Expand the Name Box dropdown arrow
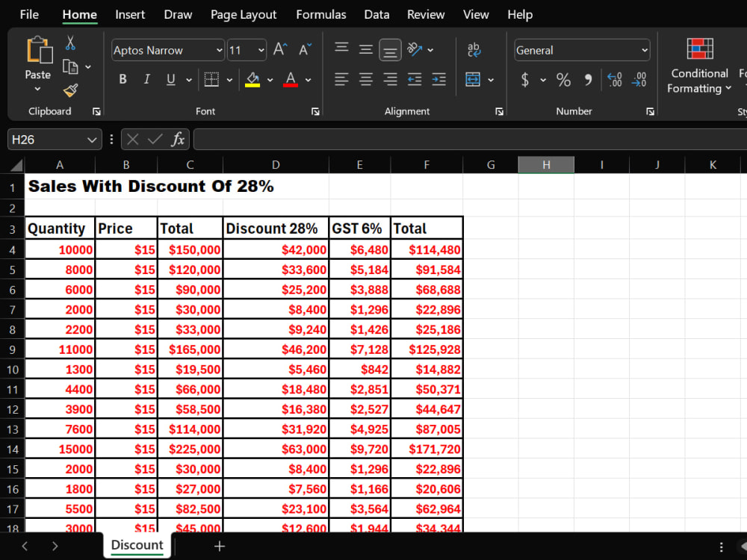 pyautogui.click(x=92, y=140)
